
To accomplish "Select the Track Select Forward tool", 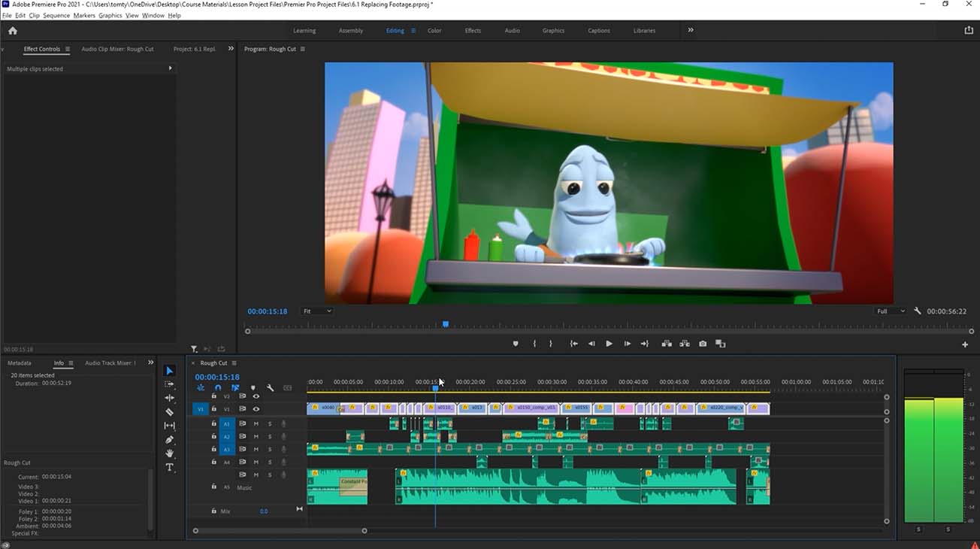I will point(169,384).
